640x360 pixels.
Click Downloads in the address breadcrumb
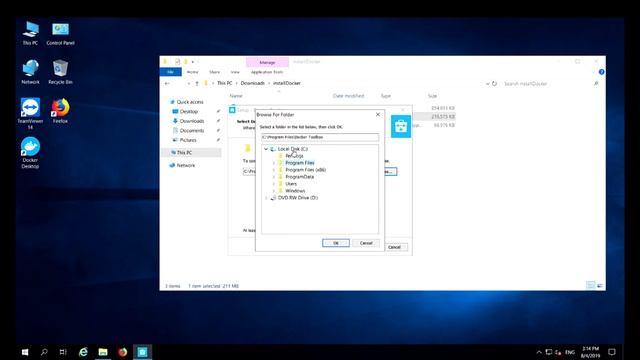(252, 83)
